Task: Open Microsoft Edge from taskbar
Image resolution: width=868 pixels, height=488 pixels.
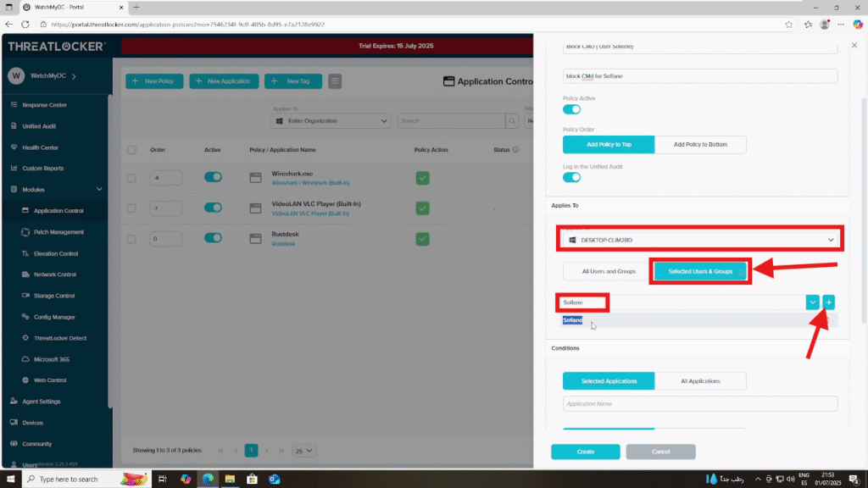Action: pos(208,479)
